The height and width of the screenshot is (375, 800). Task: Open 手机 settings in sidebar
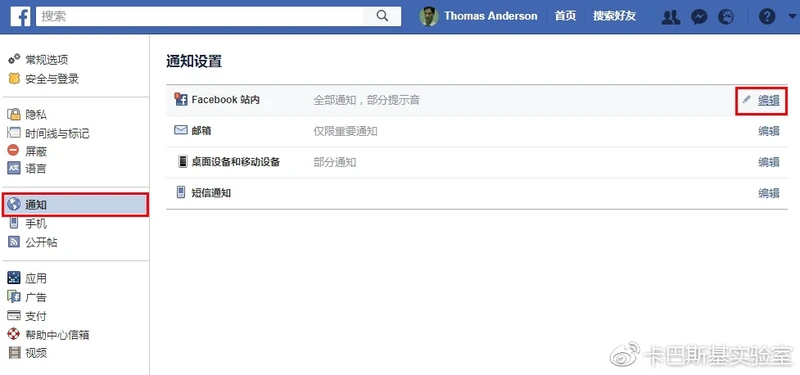[x=36, y=223]
